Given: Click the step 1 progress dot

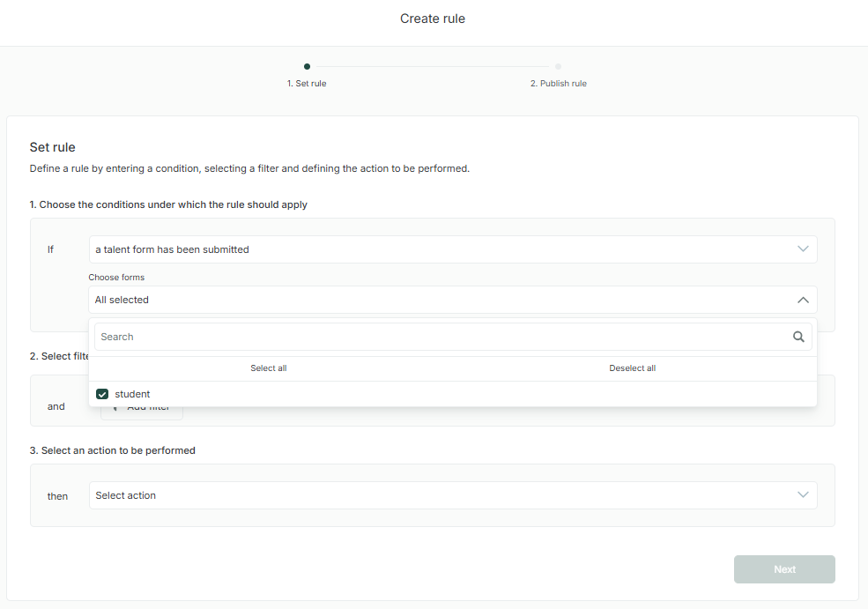Looking at the screenshot, I should (307, 66).
